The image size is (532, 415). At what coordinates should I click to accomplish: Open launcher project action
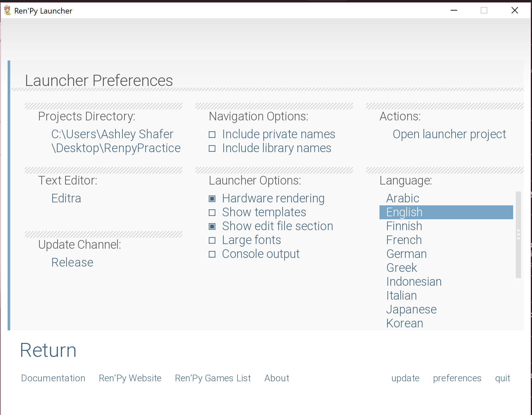pos(449,134)
